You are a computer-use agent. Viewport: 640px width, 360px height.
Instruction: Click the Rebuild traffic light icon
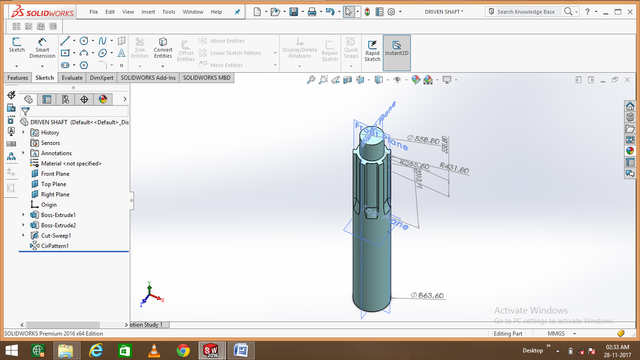tap(367, 12)
